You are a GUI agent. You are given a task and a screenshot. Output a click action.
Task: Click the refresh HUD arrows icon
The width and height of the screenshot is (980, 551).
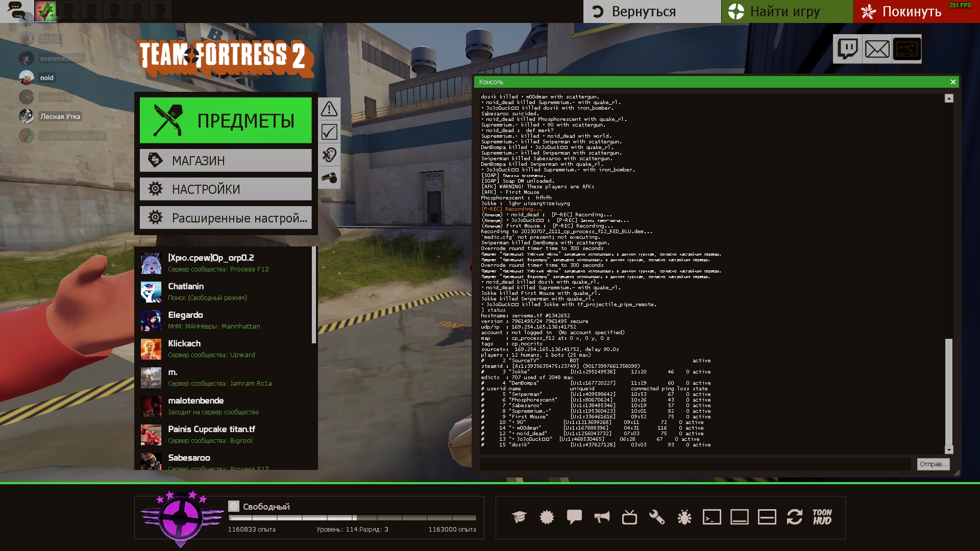[x=795, y=517]
